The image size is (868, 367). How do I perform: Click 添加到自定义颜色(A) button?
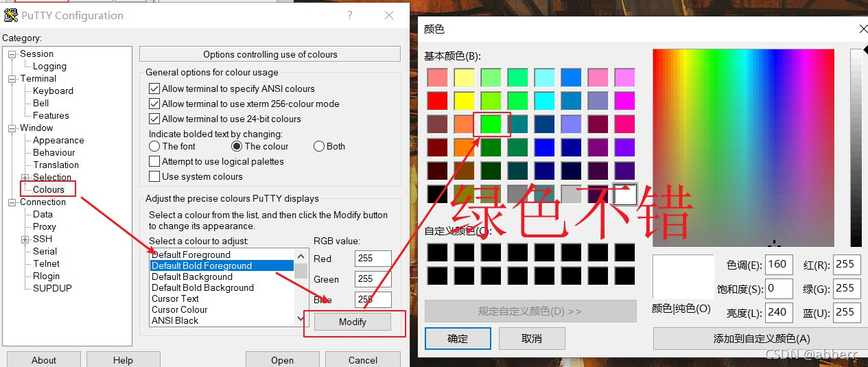point(761,338)
